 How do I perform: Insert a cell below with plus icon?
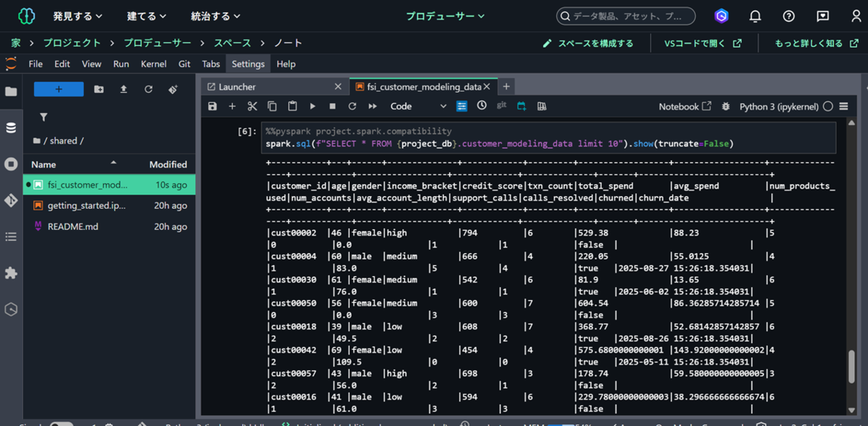(232, 106)
